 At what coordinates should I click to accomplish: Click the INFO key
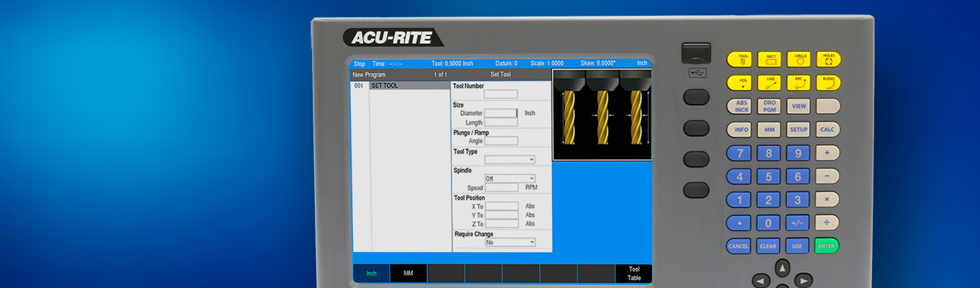(x=739, y=130)
